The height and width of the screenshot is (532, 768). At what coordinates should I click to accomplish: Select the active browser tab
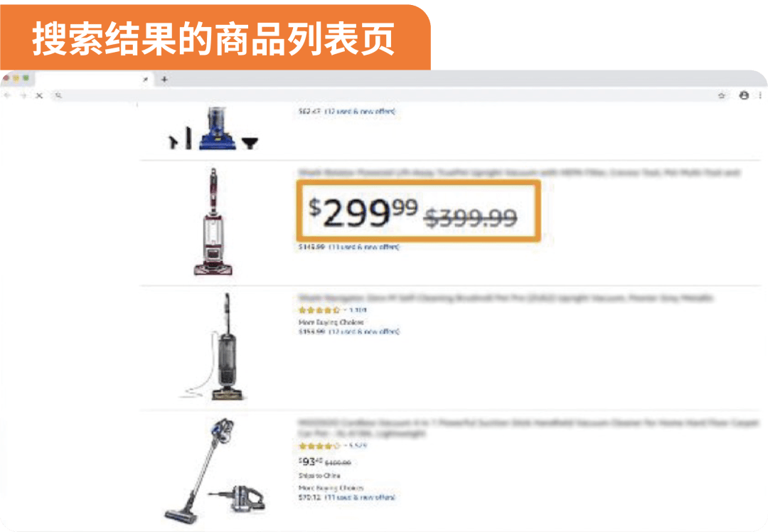click(x=93, y=79)
